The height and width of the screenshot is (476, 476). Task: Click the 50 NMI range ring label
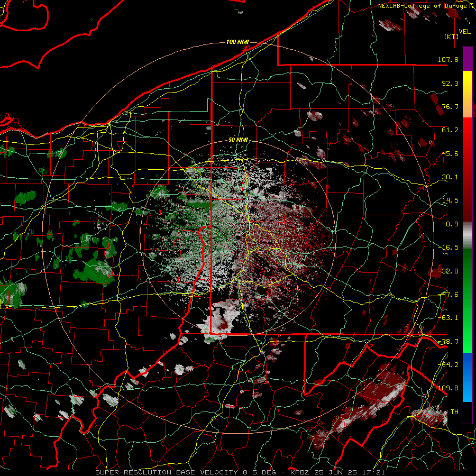(x=238, y=140)
